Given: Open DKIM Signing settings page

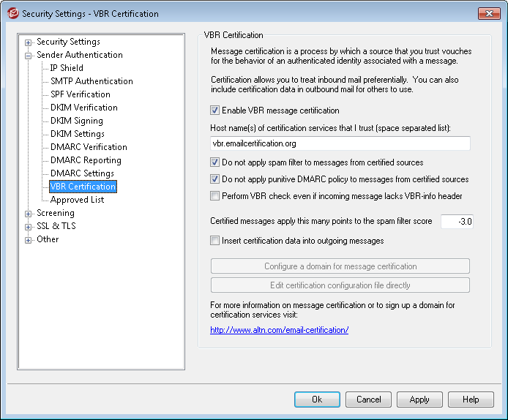Looking at the screenshot, I should pos(76,121).
